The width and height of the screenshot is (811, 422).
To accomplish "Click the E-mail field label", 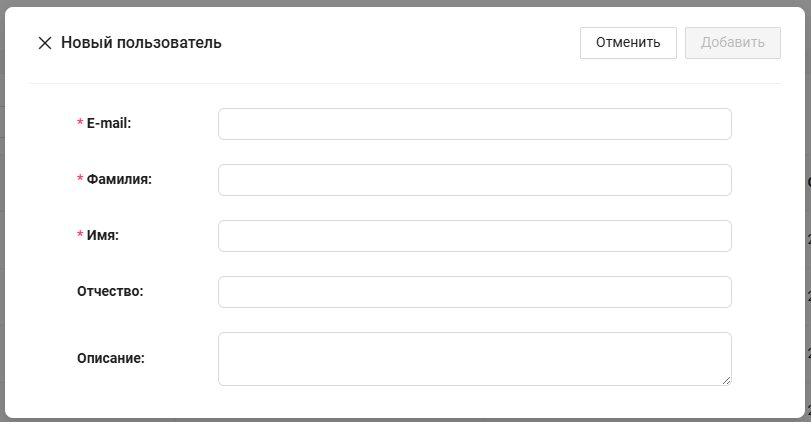I will coord(109,123).
